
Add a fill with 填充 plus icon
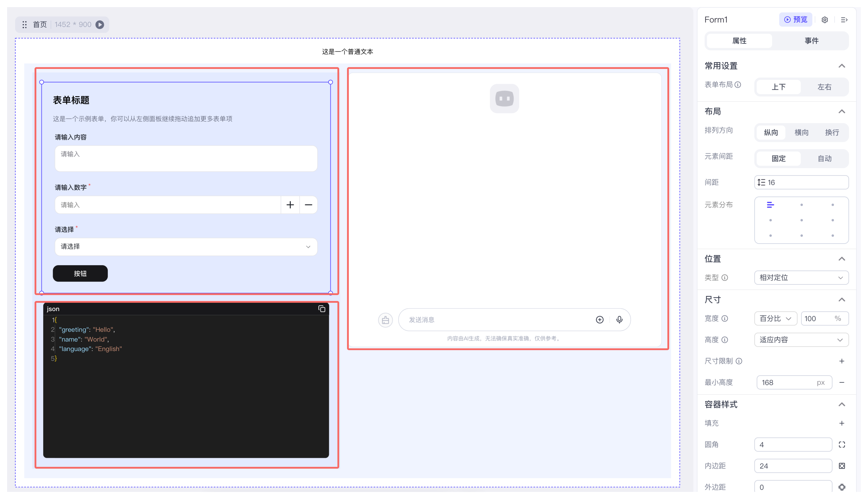click(x=842, y=423)
